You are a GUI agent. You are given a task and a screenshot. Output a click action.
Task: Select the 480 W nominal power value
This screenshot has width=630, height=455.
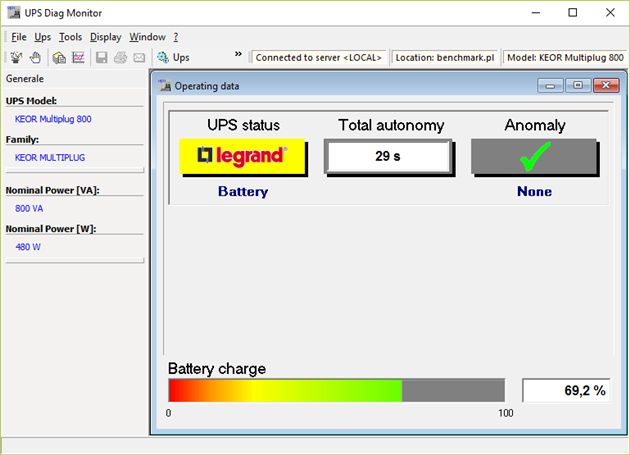tap(28, 247)
